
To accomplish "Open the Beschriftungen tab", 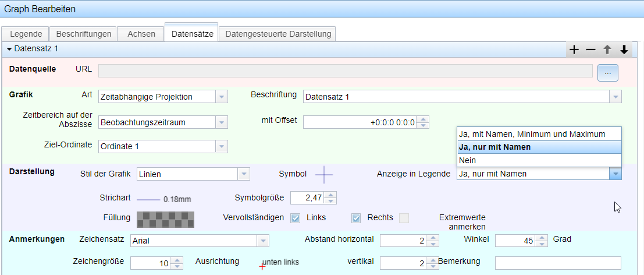I will pos(83,34).
